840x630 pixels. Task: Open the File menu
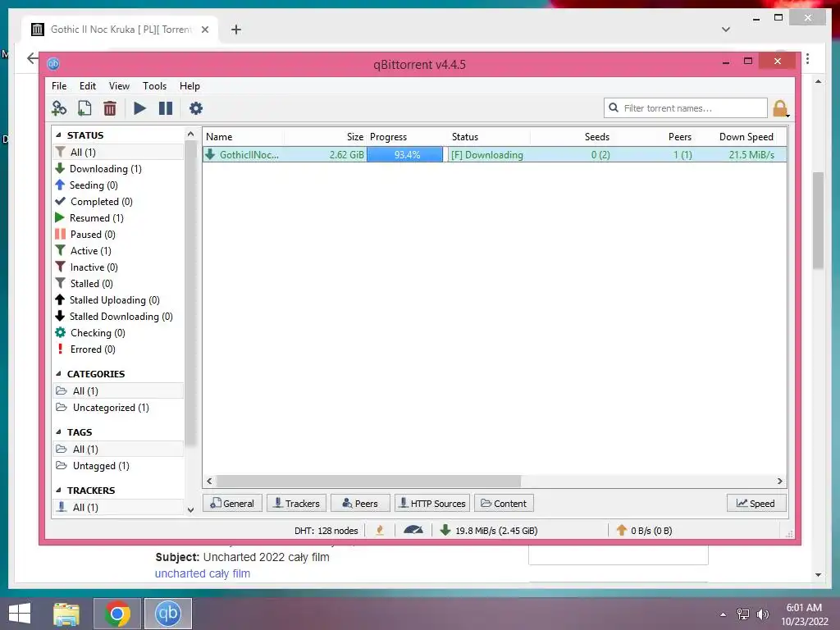59,85
